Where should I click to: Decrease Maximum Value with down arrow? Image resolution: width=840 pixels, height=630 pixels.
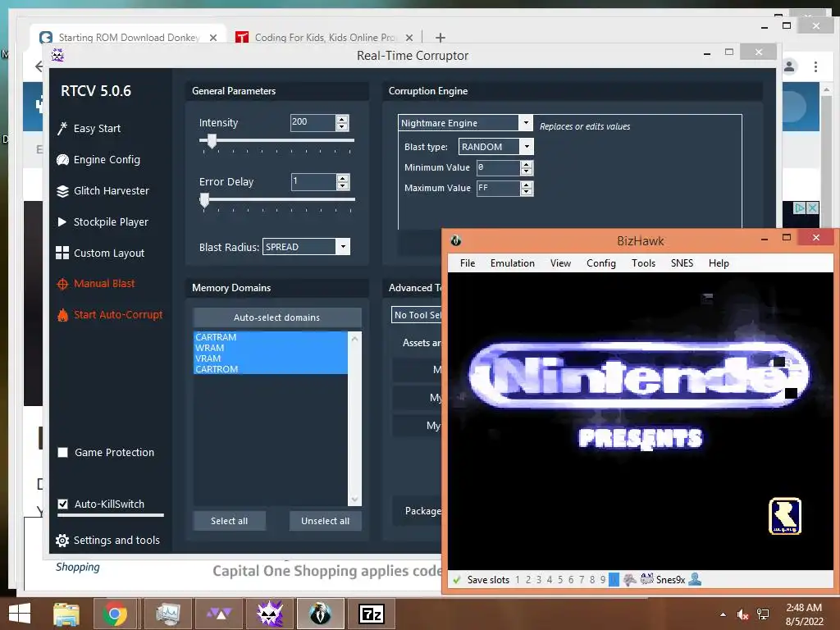pyautogui.click(x=527, y=192)
